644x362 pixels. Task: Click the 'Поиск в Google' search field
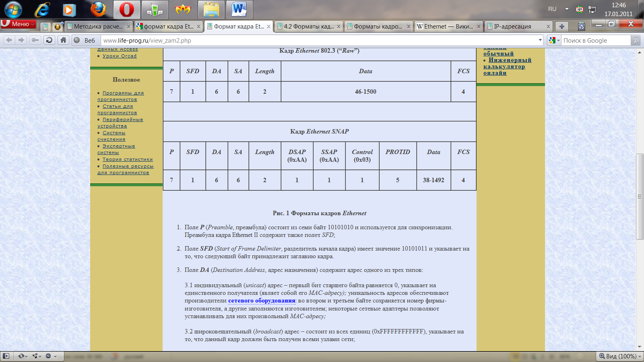coord(596,40)
